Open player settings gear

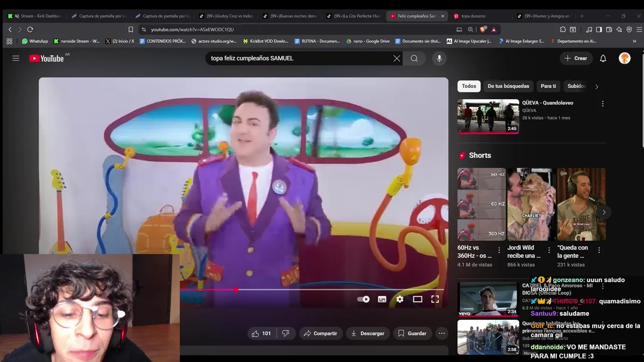[x=399, y=299]
